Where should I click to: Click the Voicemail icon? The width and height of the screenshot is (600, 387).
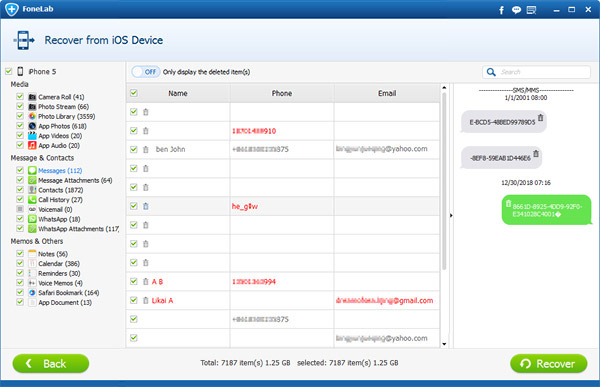[32, 209]
